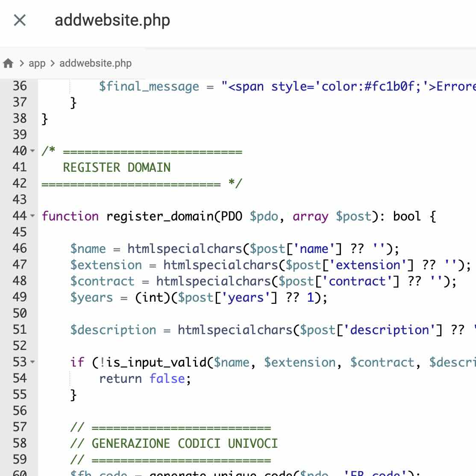
Task: Click 'bool' return type on line 44
Action: point(407,217)
